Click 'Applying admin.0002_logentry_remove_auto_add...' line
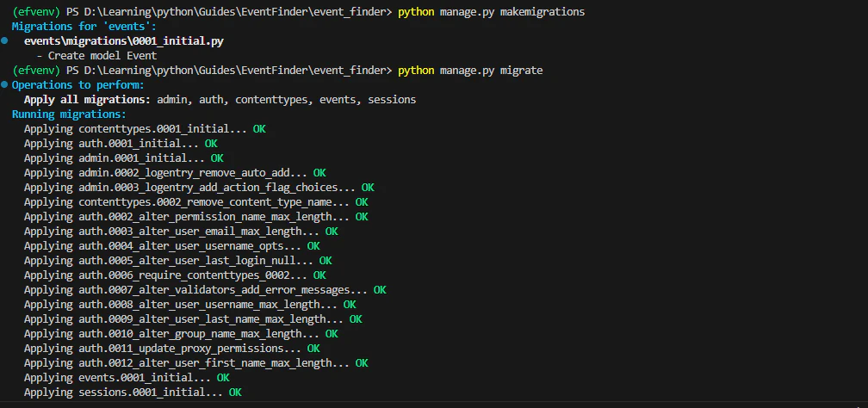Screen dimensions: 868x408 [x=175, y=173]
